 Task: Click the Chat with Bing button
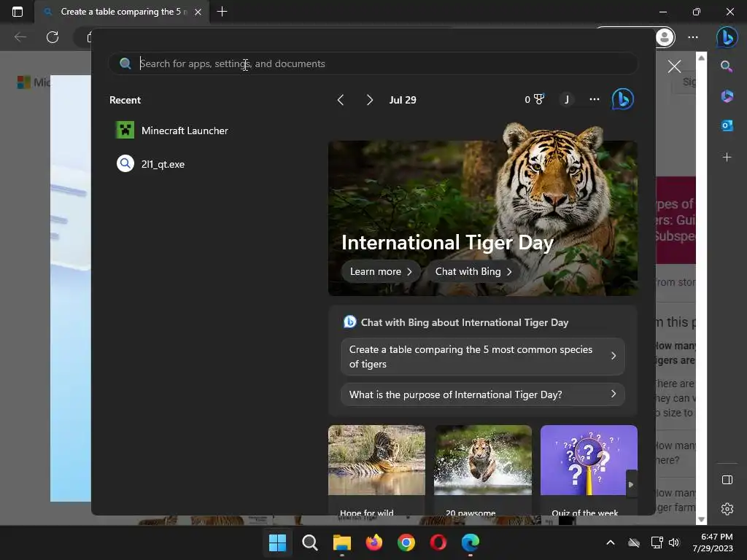(x=473, y=271)
